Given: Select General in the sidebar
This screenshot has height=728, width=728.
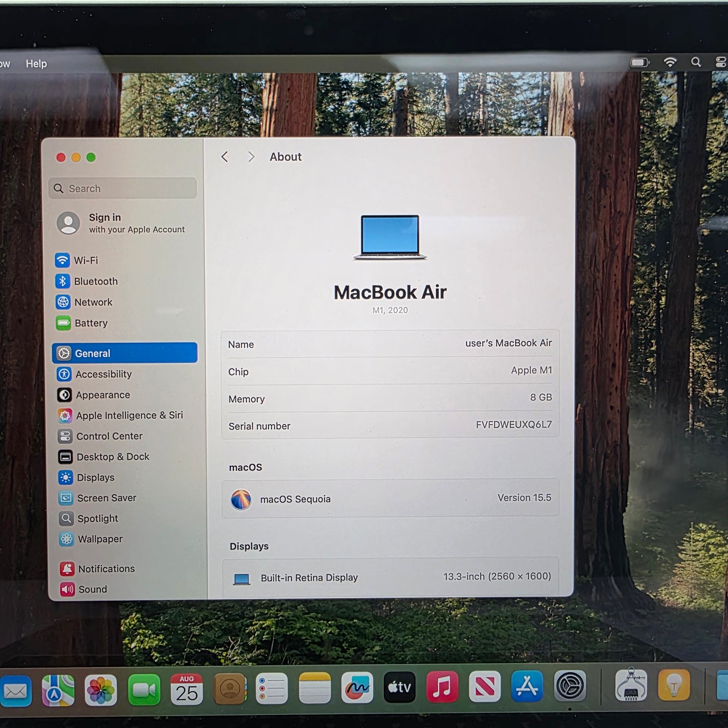Looking at the screenshot, I should coord(124,353).
